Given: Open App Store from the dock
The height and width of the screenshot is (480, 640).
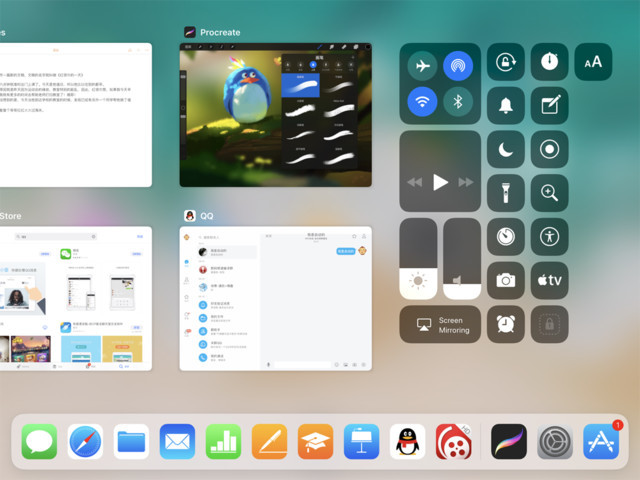Looking at the screenshot, I should tap(601, 442).
